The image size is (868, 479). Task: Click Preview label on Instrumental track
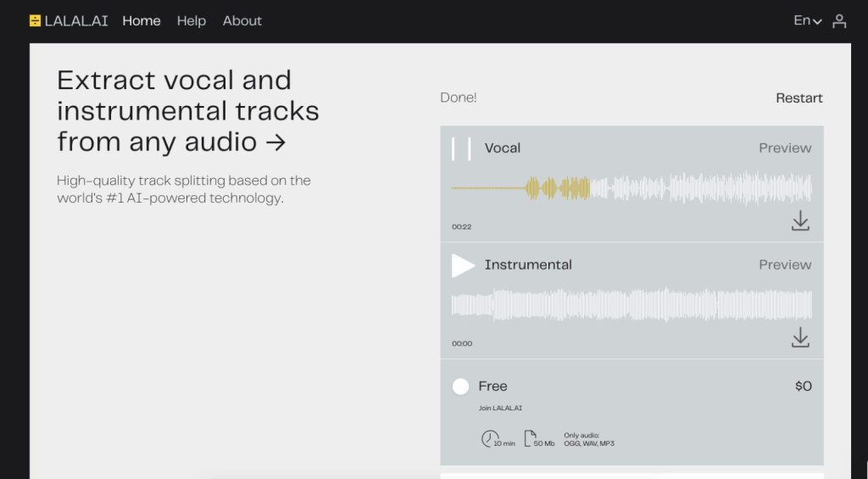pyautogui.click(x=785, y=265)
